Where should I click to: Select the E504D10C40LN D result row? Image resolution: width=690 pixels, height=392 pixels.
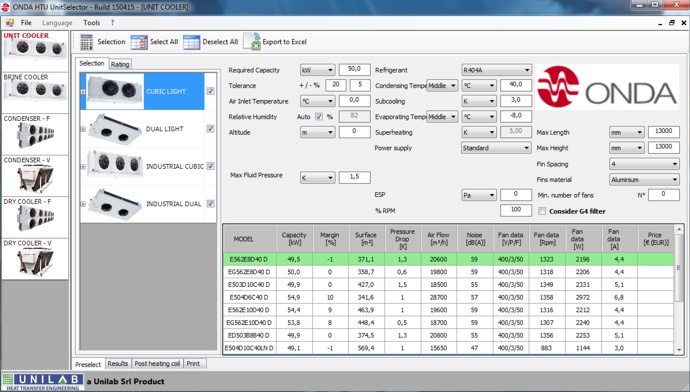click(448, 348)
